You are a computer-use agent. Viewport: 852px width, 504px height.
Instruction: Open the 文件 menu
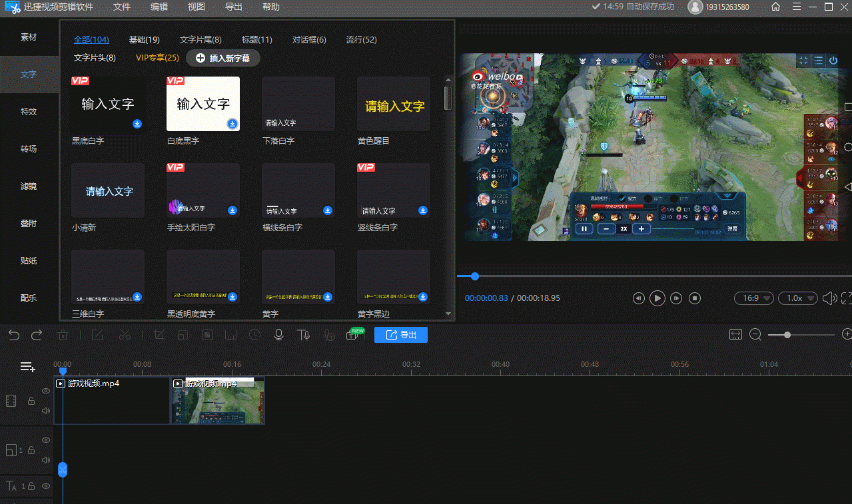(122, 7)
